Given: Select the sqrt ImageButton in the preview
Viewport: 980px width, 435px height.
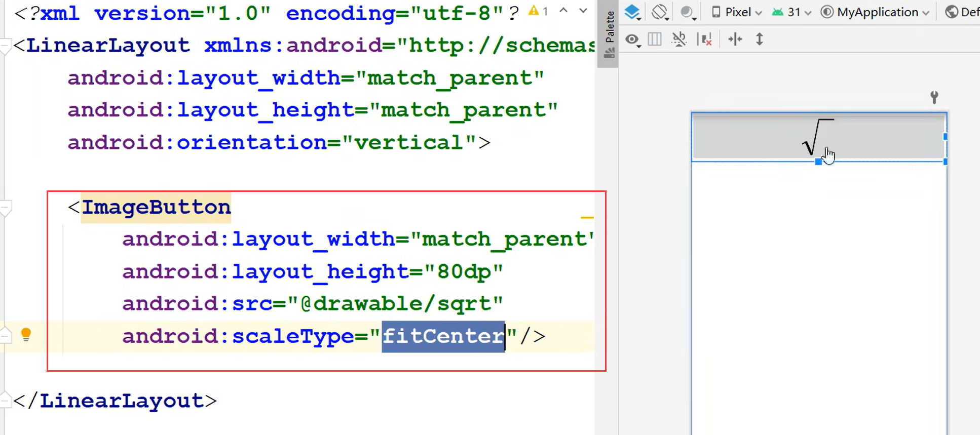Looking at the screenshot, I should coord(818,137).
